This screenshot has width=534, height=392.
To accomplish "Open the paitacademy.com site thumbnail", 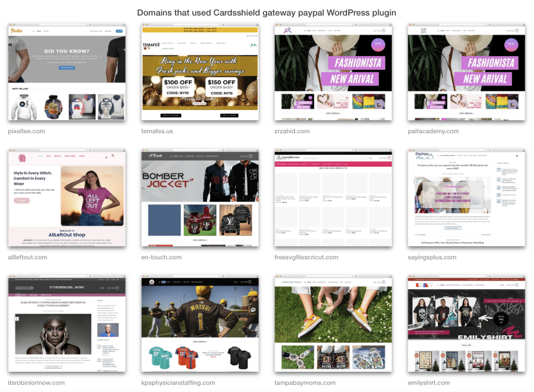I will click(x=467, y=72).
